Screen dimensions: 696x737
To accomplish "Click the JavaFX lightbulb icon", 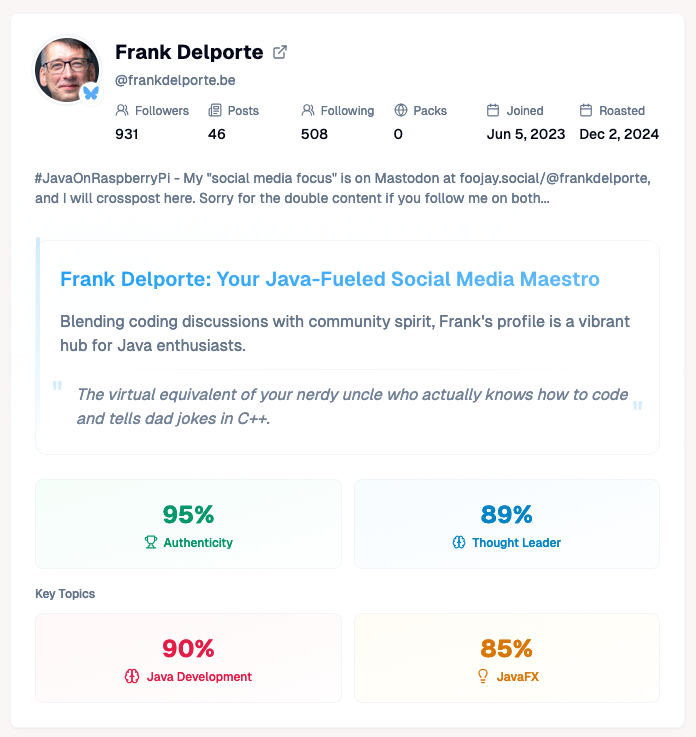I will pos(483,677).
